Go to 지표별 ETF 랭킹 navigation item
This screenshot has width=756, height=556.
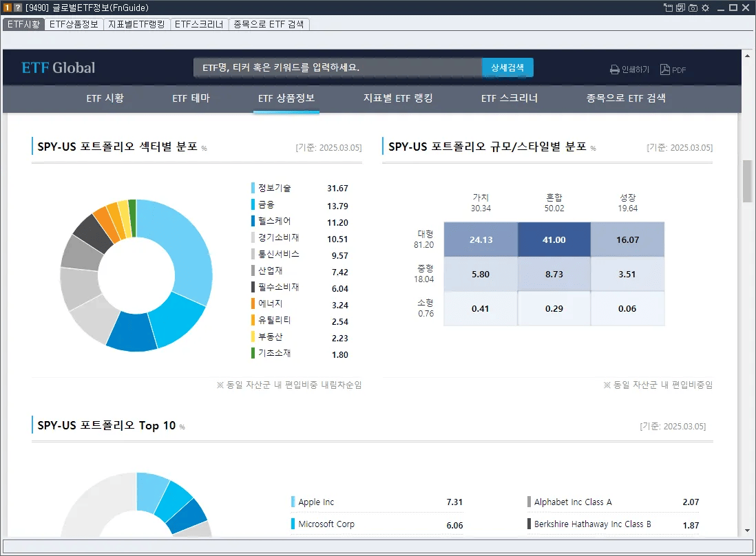point(398,98)
